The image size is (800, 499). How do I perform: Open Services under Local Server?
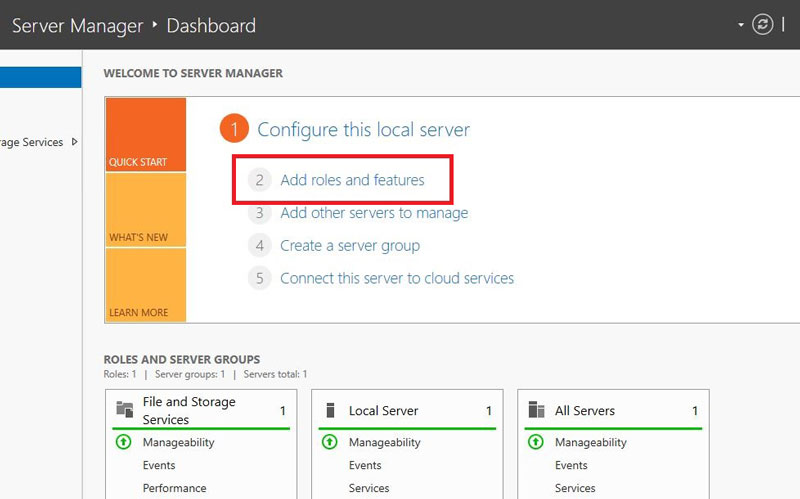[x=369, y=488]
